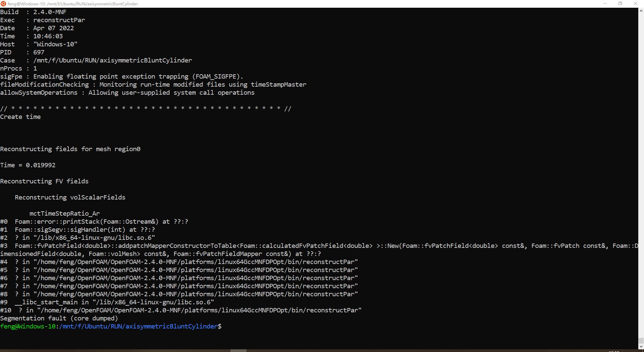Click the shell prompt at the bottom
The height and width of the screenshot is (352, 644).
point(111,326)
